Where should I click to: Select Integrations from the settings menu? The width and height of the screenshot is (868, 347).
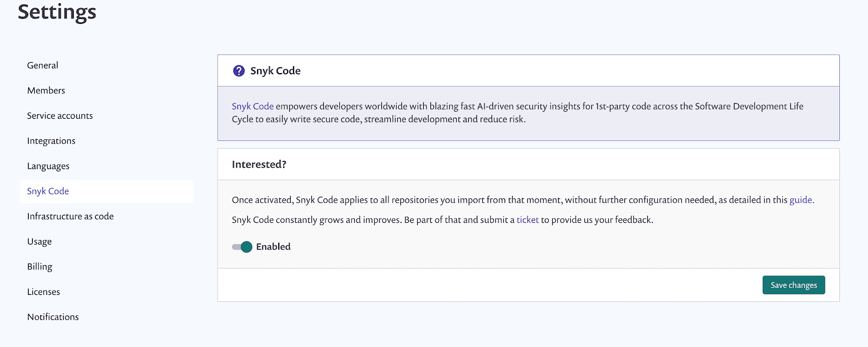51,141
